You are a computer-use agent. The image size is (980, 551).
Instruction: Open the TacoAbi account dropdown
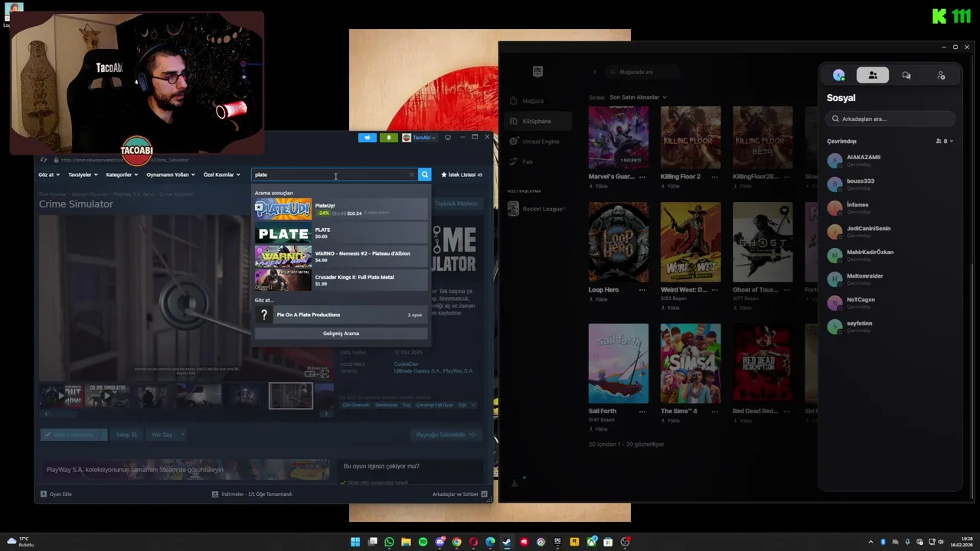click(420, 138)
